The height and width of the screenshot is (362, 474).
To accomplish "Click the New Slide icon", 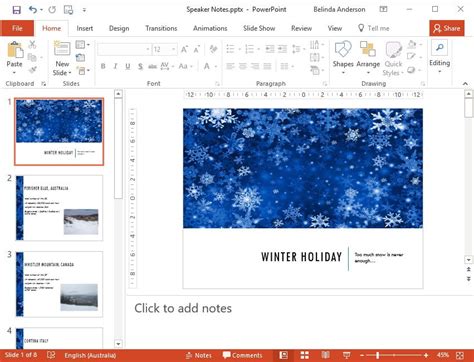I will click(x=62, y=49).
